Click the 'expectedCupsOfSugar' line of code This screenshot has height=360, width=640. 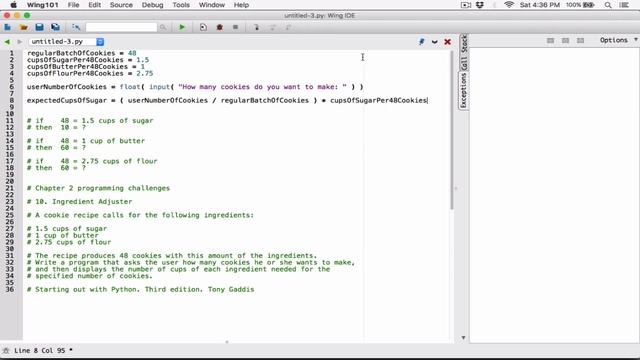tap(227, 100)
